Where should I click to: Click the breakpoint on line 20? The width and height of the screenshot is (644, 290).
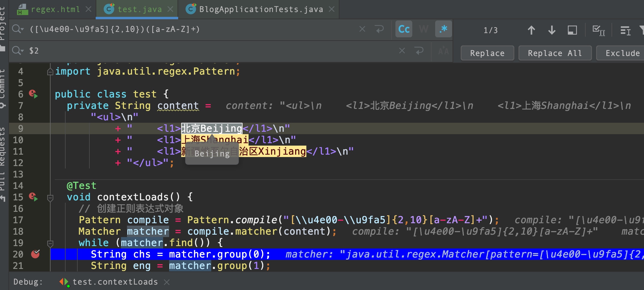pyautogui.click(x=35, y=254)
